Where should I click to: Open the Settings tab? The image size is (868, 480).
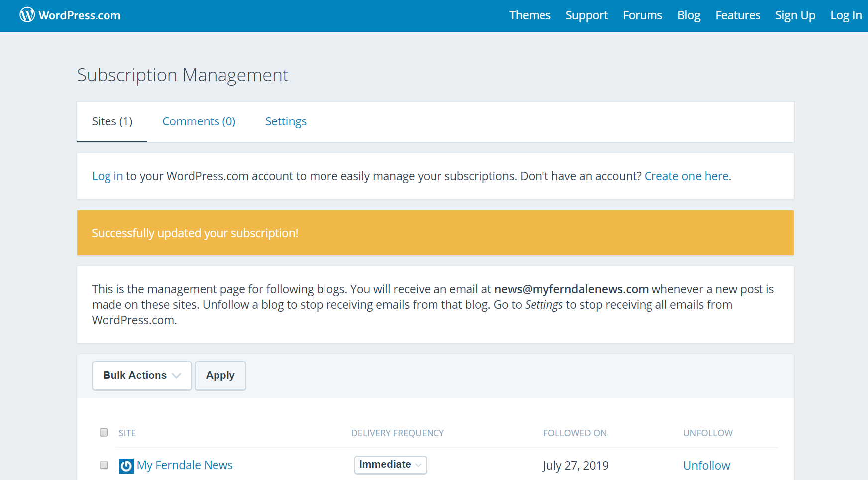point(286,121)
